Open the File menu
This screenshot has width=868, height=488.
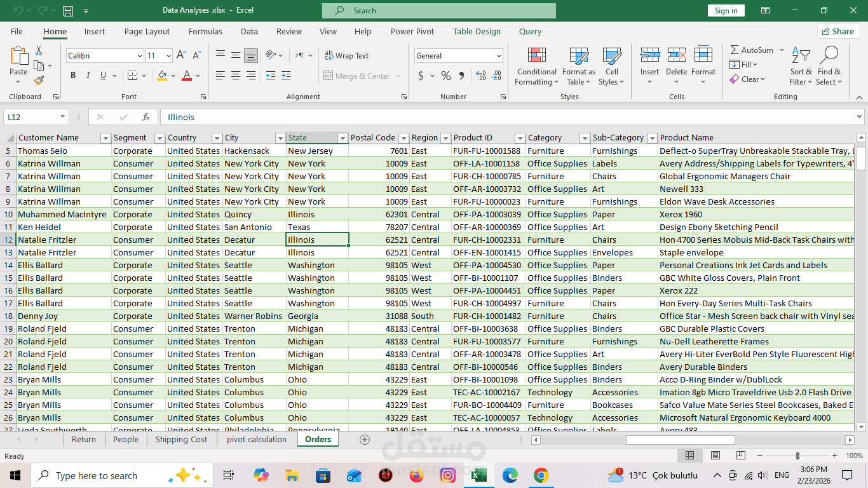[17, 31]
